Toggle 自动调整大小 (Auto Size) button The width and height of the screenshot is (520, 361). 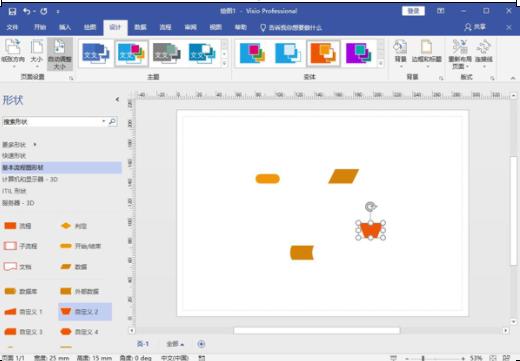pyautogui.click(x=60, y=54)
